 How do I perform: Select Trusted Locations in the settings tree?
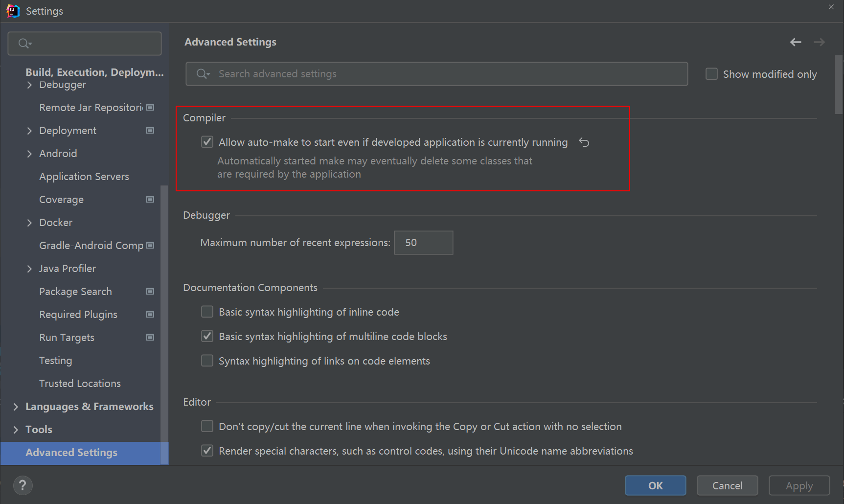click(x=80, y=384)
